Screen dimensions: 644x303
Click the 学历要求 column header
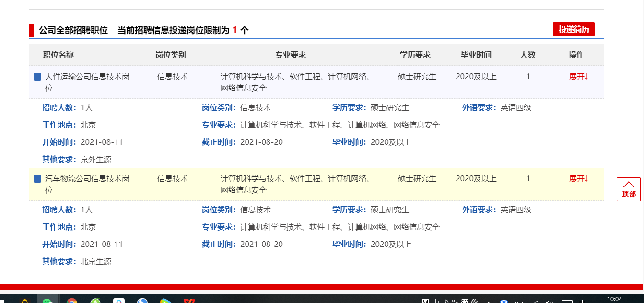pyautogui.click(x=415, y=55)
